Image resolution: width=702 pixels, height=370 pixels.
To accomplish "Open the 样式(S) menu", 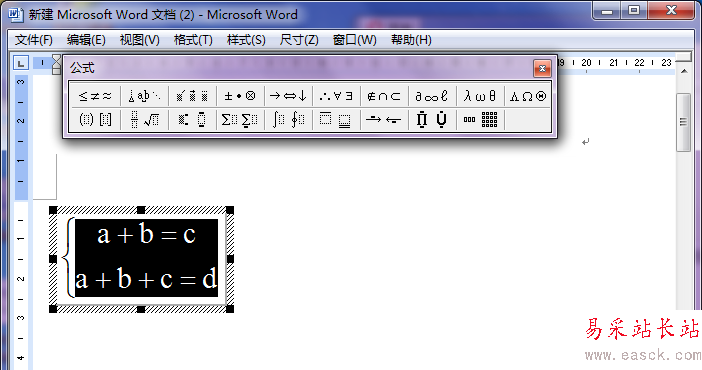I will 246,40.
